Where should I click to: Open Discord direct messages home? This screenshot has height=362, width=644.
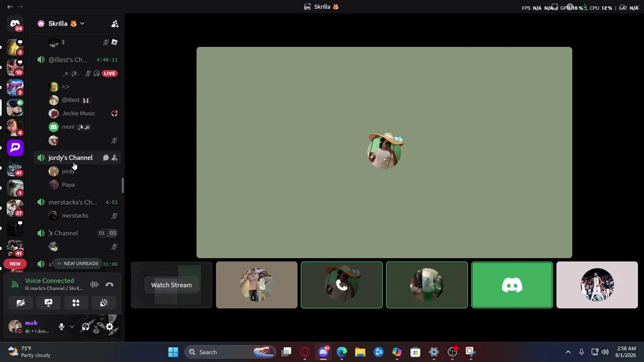point(15,24)
